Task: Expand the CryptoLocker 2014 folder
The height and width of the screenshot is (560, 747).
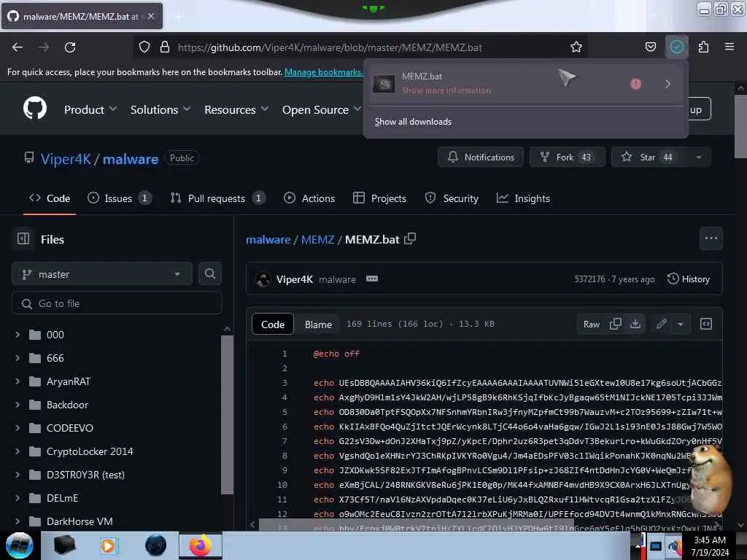Action: (18, 451)
